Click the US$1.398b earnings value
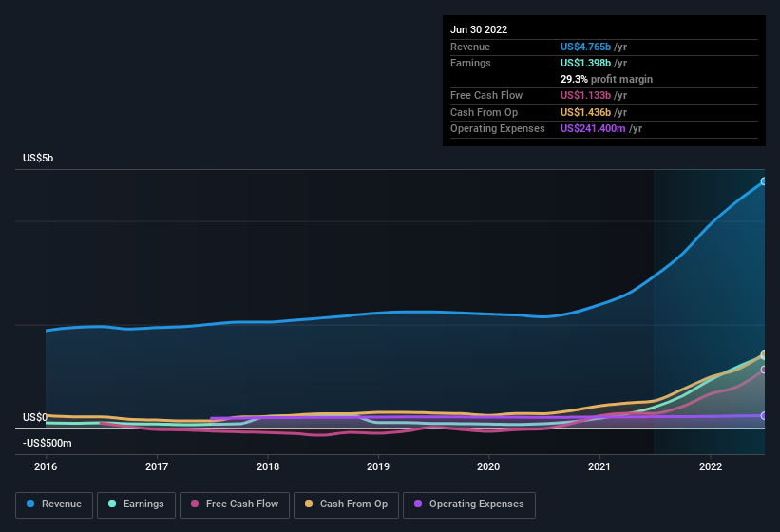Image resolution: width=780 pixels, height=532 pixels. click(x=585, y=63)
